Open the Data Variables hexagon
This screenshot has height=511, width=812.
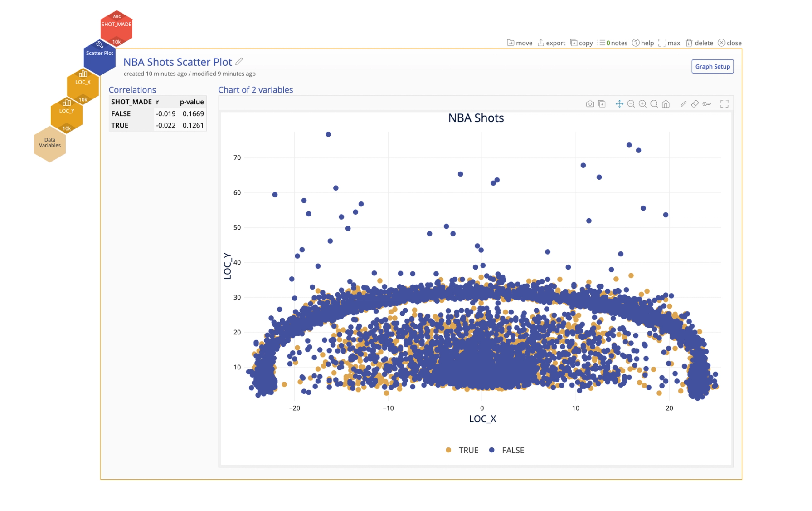[x=50, y=144]
